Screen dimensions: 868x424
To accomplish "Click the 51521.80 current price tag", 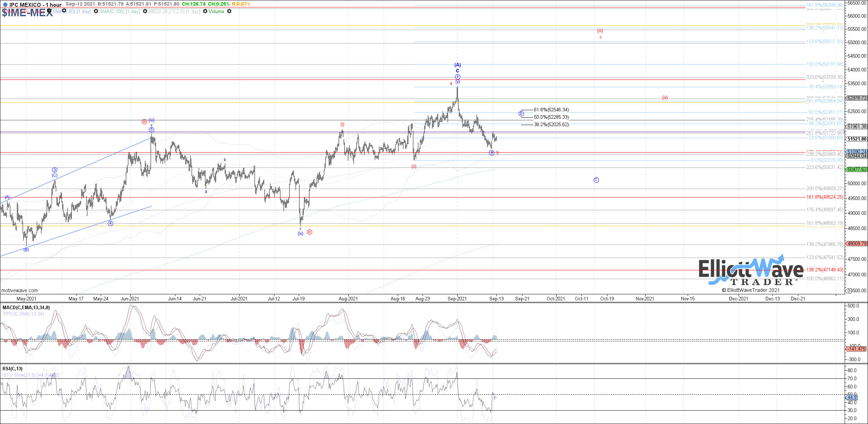I will coord(856,139).
